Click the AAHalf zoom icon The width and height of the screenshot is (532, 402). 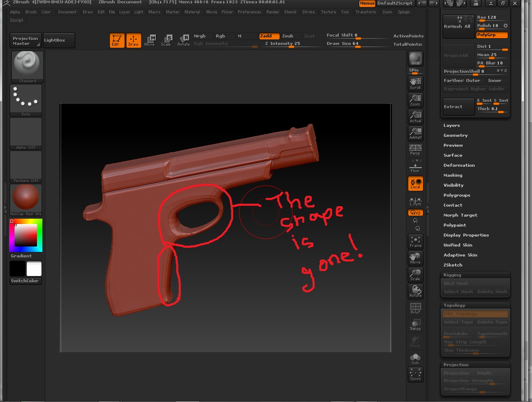pyautogui.click(x=415, y=133)
